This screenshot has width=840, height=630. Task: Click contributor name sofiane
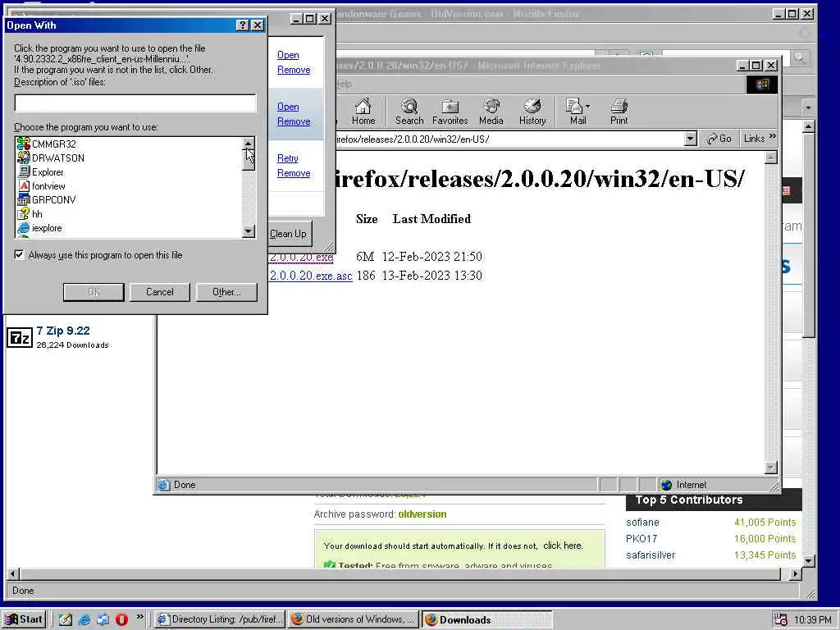[x=642, y=523]
